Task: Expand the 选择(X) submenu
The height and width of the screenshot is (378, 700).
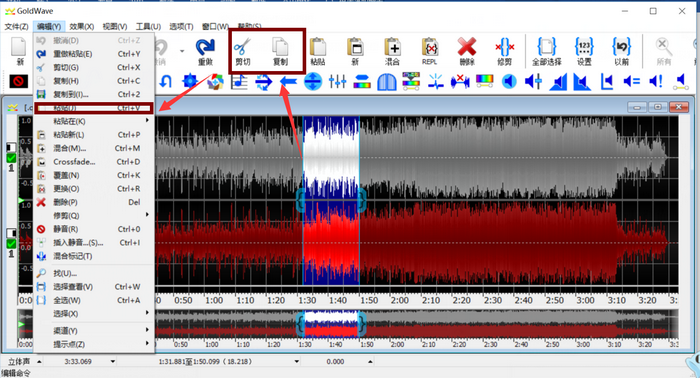Action: click(94, 314)
